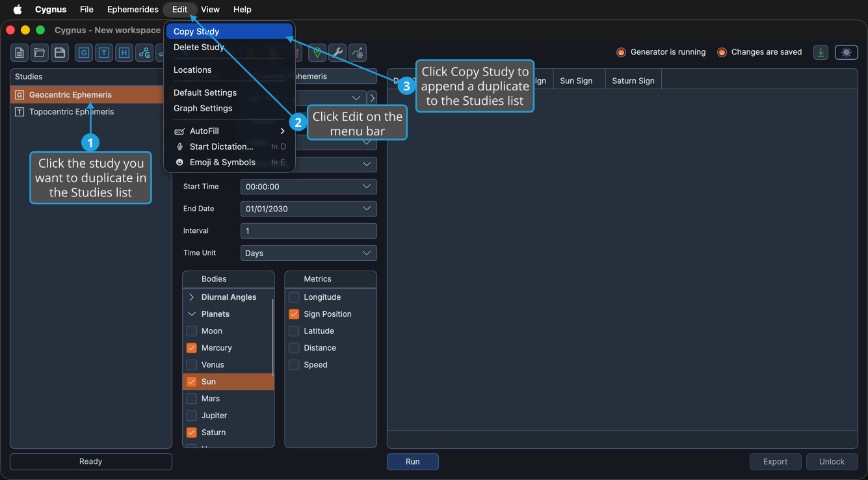This screenshot has width=868, height=480.
Task: Open the Help menu
Action: 243,9
